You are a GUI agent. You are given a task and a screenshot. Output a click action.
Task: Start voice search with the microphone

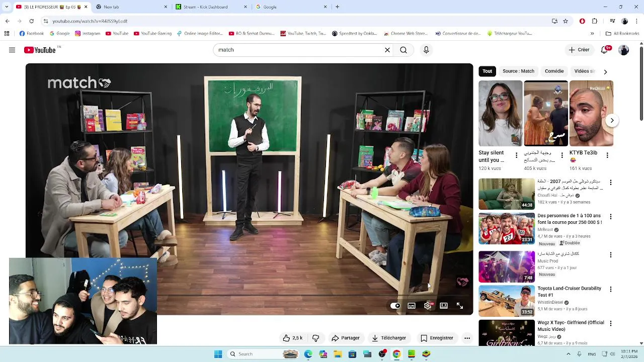coord(426,50)
